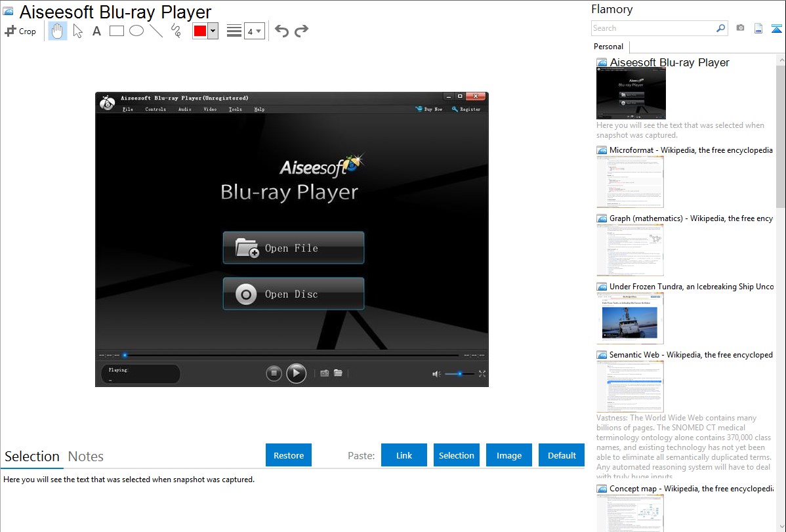Open the File menu in player

click(128, 110)
